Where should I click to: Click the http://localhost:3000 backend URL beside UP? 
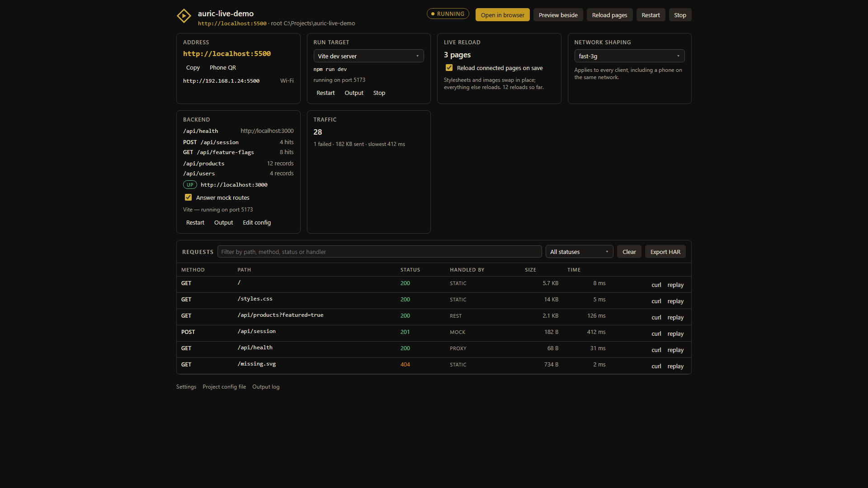234,185
